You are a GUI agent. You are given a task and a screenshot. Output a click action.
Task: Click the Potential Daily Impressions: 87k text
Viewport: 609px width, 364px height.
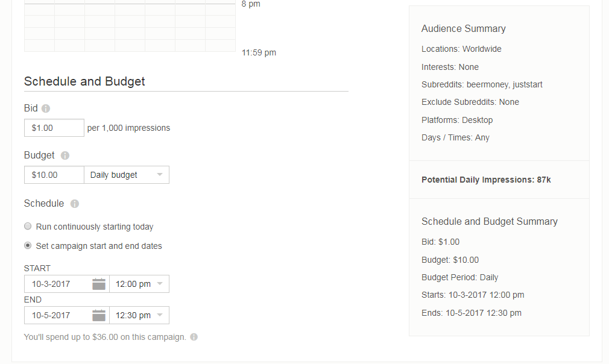(x=486, y=180)
